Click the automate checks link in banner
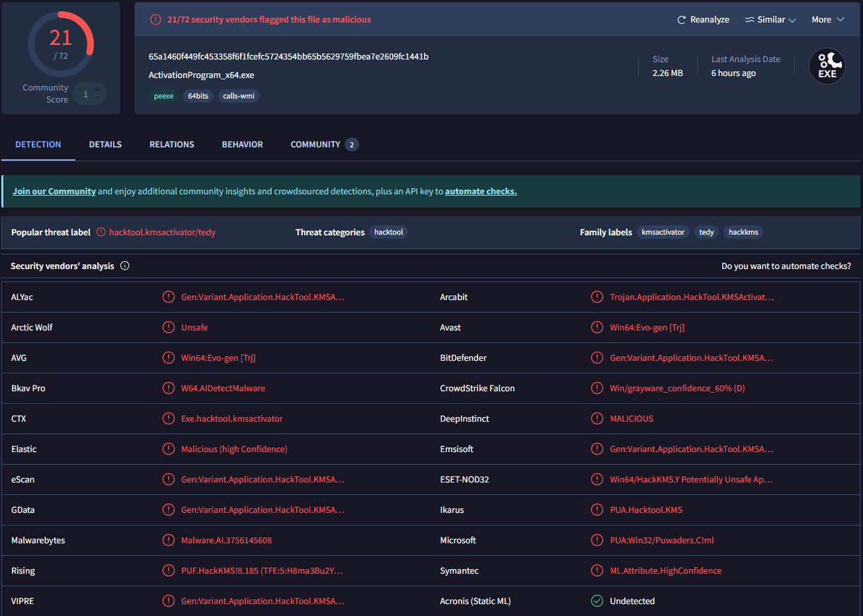The width and height of the screenshot is (863, 616). click(x=481, y=191)
